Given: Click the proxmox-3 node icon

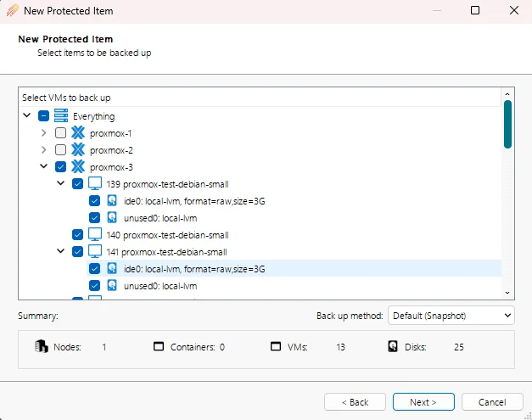Looking at the screenshot, I should (78, 166).
